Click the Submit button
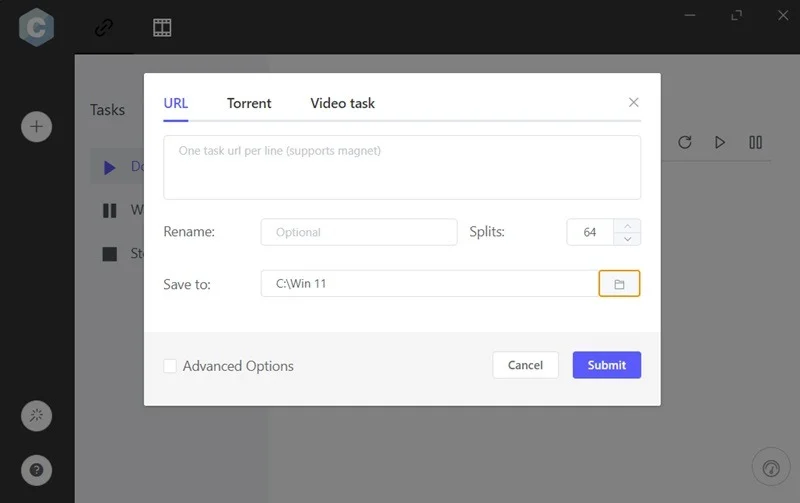 [606, 365]
